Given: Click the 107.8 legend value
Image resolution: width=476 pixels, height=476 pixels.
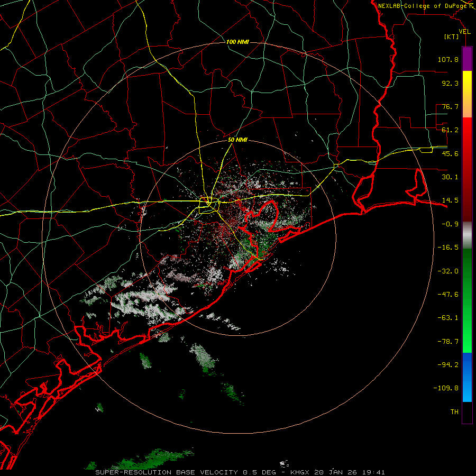Looking at the screenshot, I should [448, 59].
